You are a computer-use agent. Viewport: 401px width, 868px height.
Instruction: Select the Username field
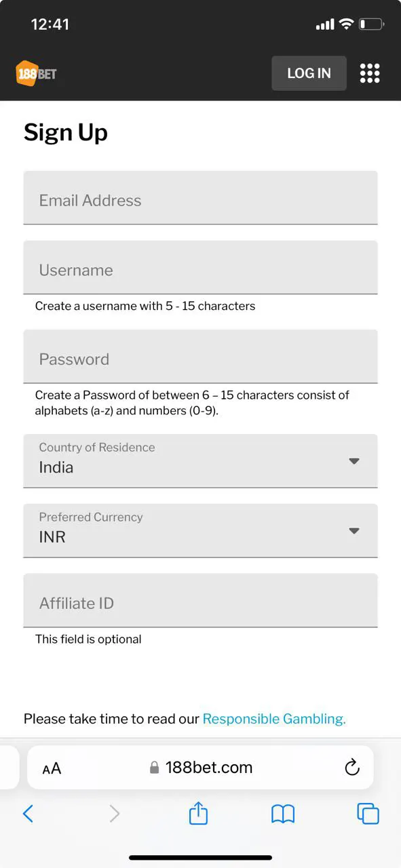pos(200,267)
